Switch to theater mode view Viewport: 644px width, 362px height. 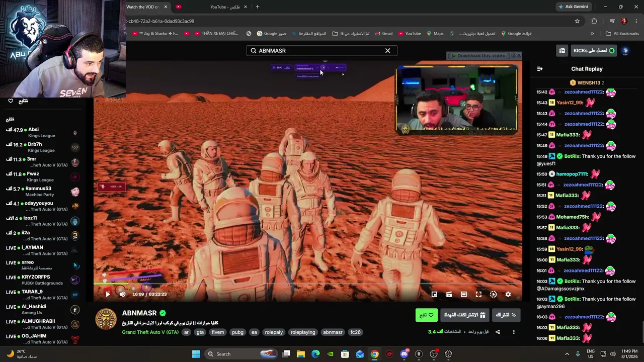pos(464,295)
